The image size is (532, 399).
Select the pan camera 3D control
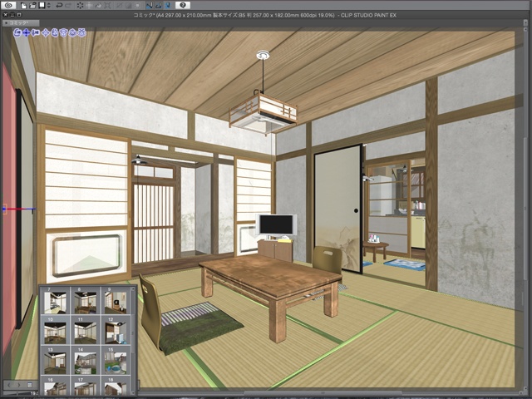click(x=27, y=33)
